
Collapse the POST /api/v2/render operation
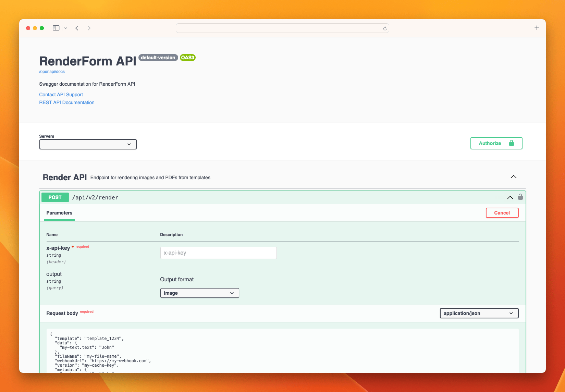[510, 197]
